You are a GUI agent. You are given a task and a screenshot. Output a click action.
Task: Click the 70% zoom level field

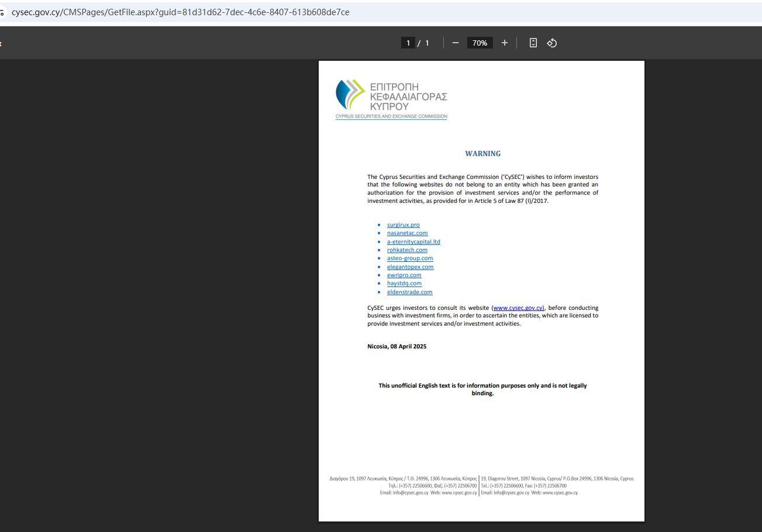[480, 43]
